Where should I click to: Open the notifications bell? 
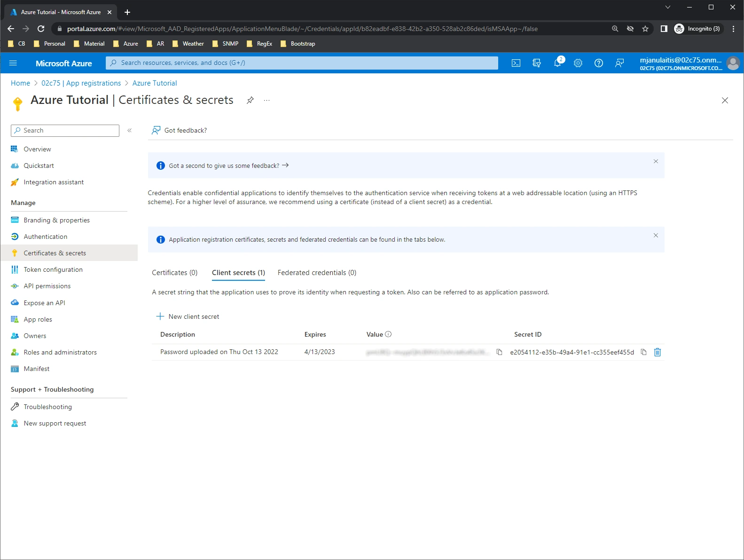coord(557,63)
